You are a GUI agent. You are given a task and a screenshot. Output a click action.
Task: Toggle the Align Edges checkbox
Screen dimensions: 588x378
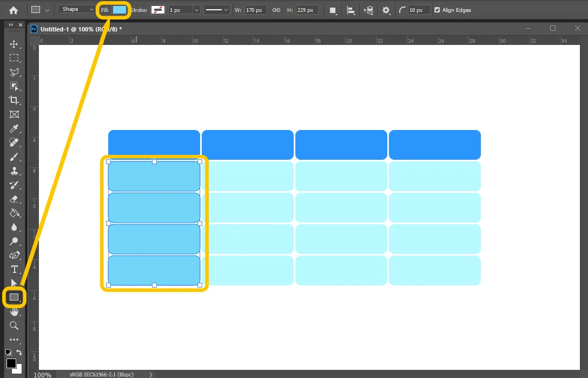point(437,10)
